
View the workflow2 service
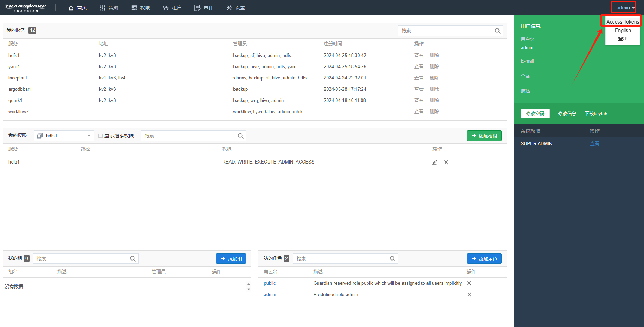pos(419,111)
